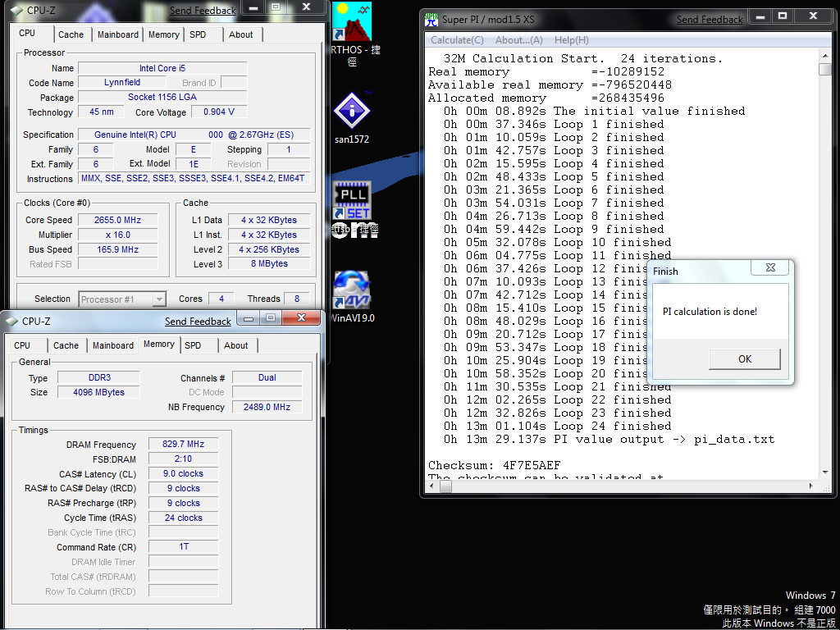Switch to Cache tab in upper CPU-Z
Viewport: 840px width, 630px height.
click(71, 34)
